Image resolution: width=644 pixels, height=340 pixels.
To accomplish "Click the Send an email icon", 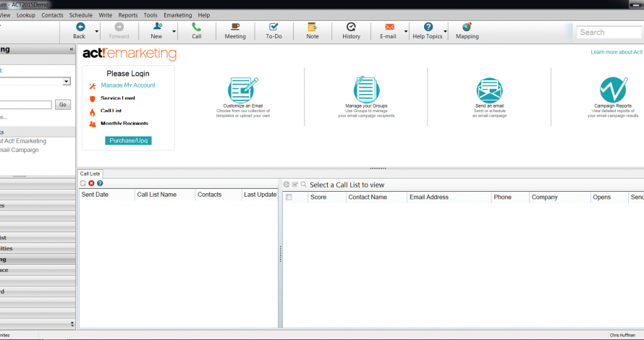I will (490, 90).
